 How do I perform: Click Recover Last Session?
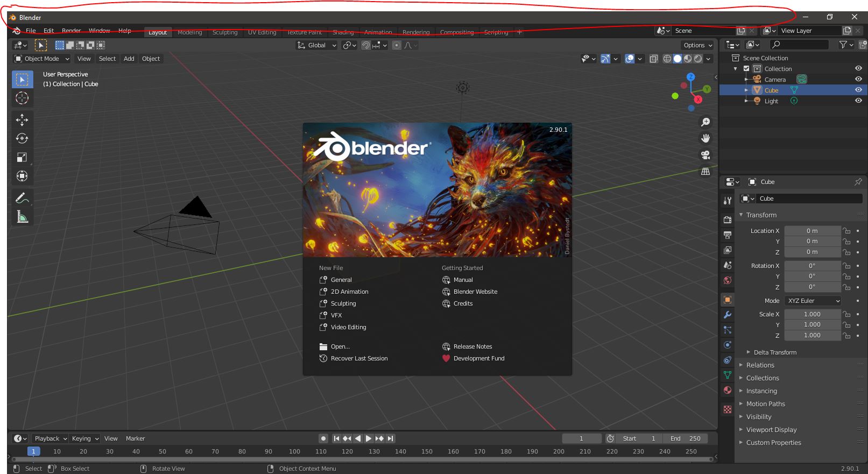354,358
